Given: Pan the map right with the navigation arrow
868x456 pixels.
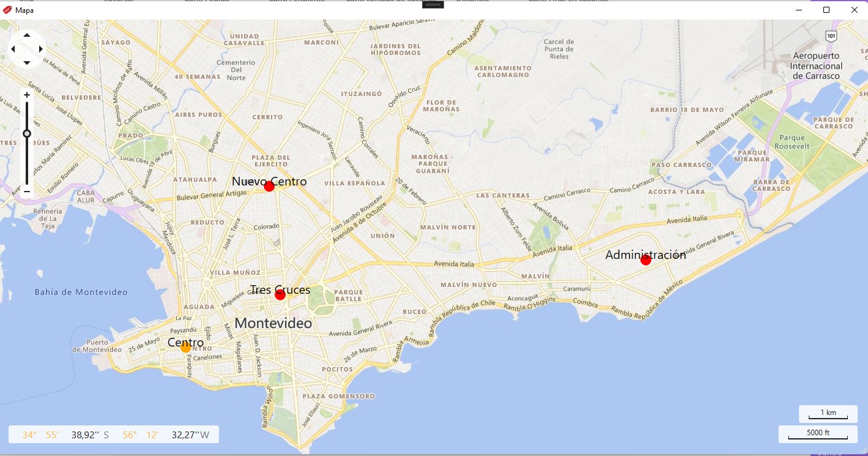Looking at the screenshot, I should (x=40, y=49).
